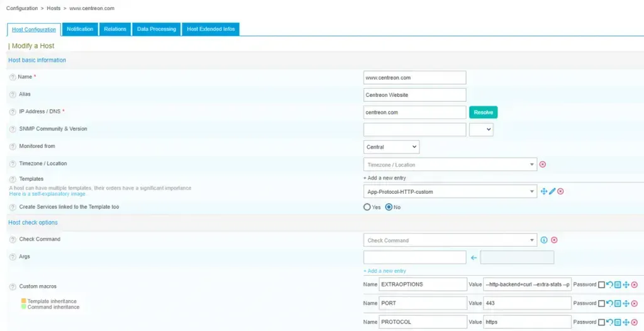The width and height of the screenshot is (644, 331).
Task: Check Password box for PROTOCOL macro
Action: (601, 322)
